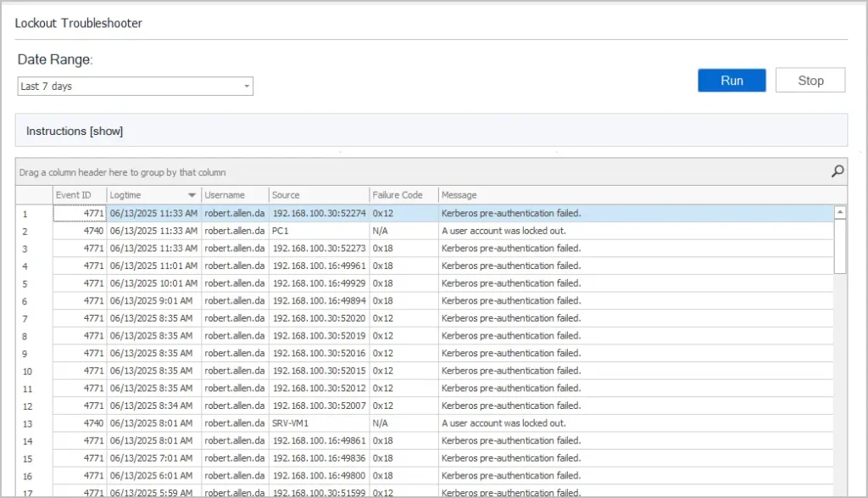Image resolution: width=868 pixels, height=498 pixels.
Task: Click row number 1 header
Action: [34, 214]
